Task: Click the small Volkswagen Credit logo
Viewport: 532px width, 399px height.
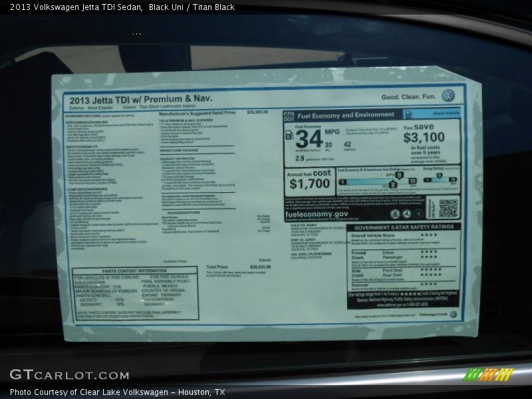Action: (x=453, y=315)
